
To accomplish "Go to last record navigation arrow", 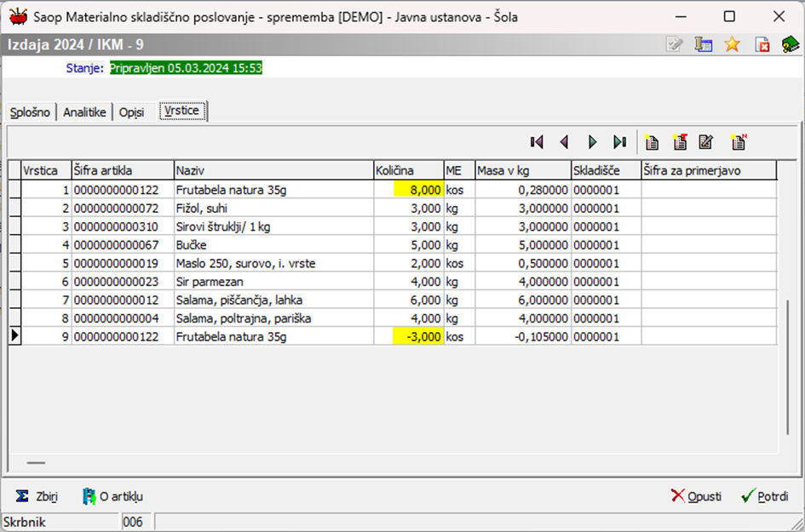I will point(619,142).
